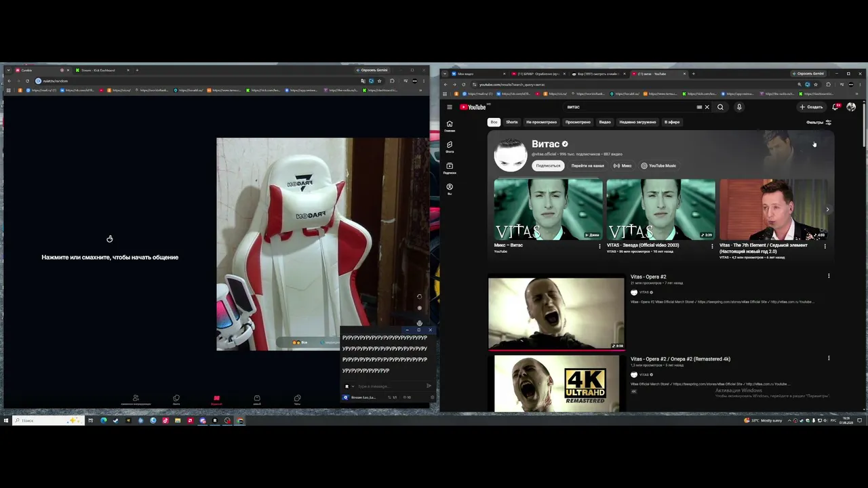Clear the YouTube search query with X

click(x=707, y=107)
